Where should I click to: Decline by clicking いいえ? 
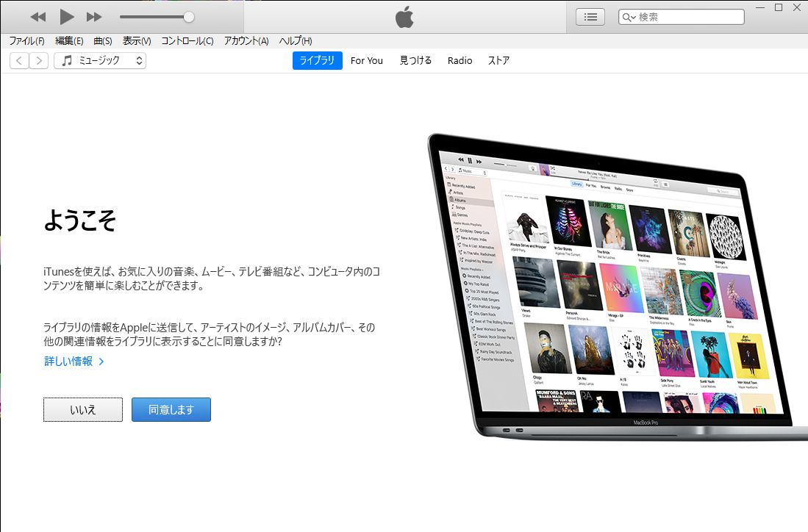pos(82,409)
